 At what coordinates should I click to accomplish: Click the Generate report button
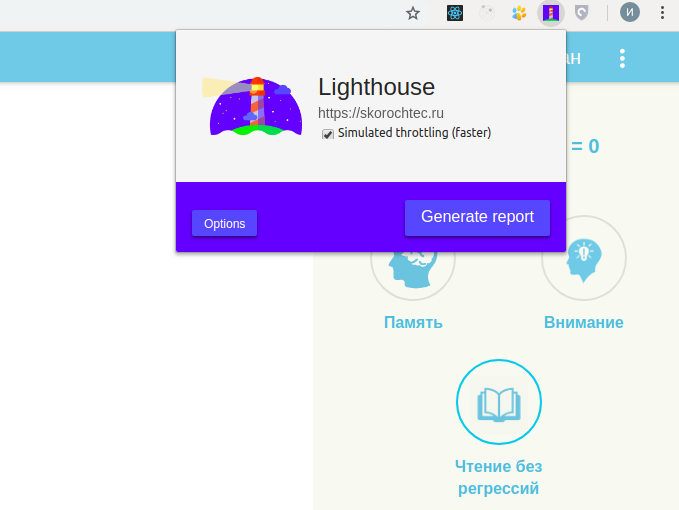(x=477, y=218)
